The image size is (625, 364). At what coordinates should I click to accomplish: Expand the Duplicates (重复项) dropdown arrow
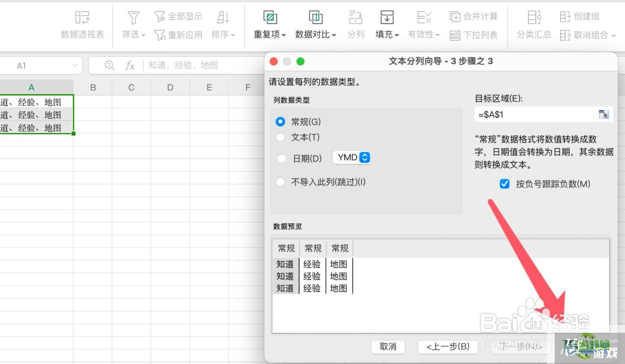tap(284, 35)
